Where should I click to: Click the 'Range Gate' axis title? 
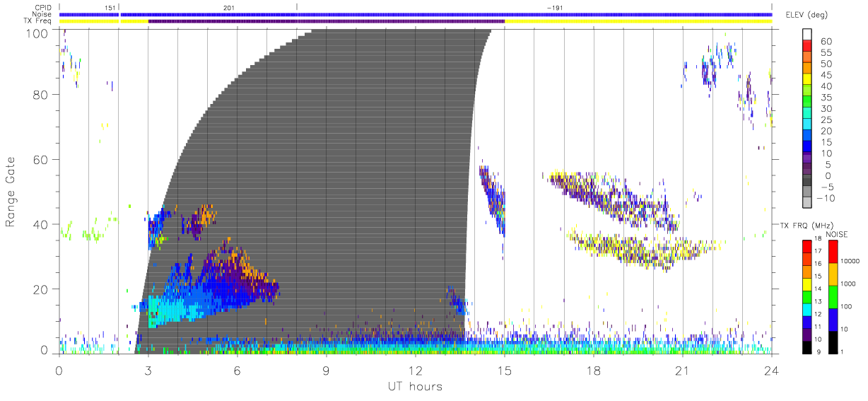point(11,192)
